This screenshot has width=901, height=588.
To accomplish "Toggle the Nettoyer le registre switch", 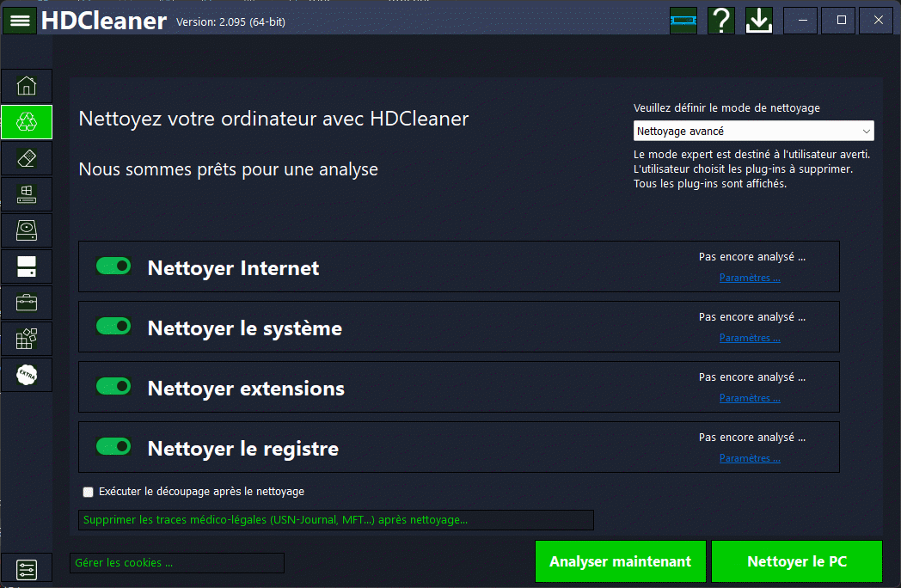I will 113,447.
